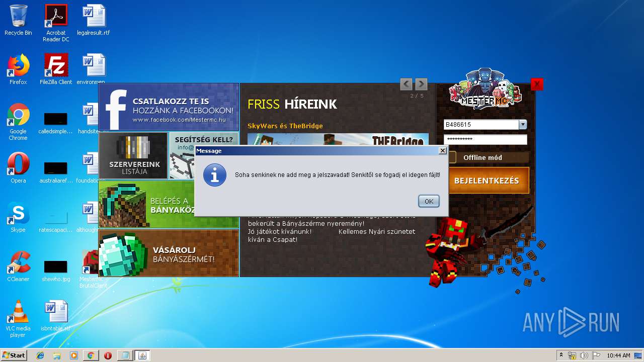Click the BEJELENTKEZÉS login button

point(487,180)
